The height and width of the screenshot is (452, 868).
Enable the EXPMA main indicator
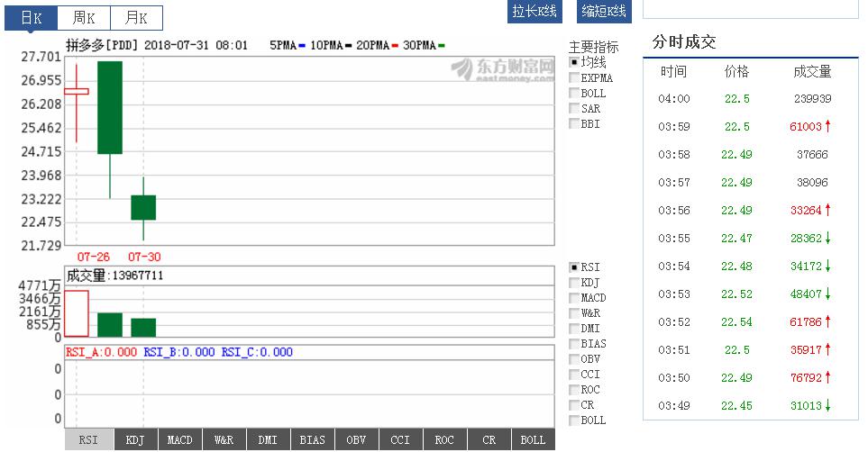[574, 77]
